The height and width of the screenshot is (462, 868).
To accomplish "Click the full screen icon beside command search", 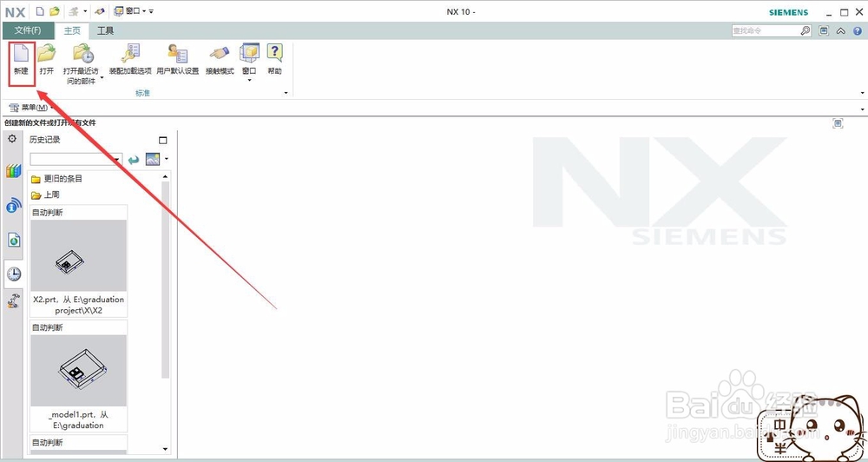I will click(x=824, y=31).
